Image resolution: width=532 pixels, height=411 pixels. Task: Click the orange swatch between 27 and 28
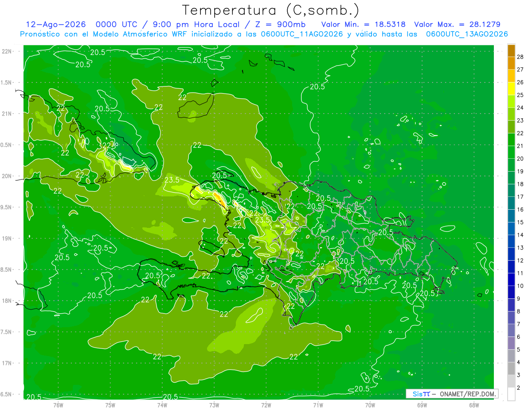511,63
